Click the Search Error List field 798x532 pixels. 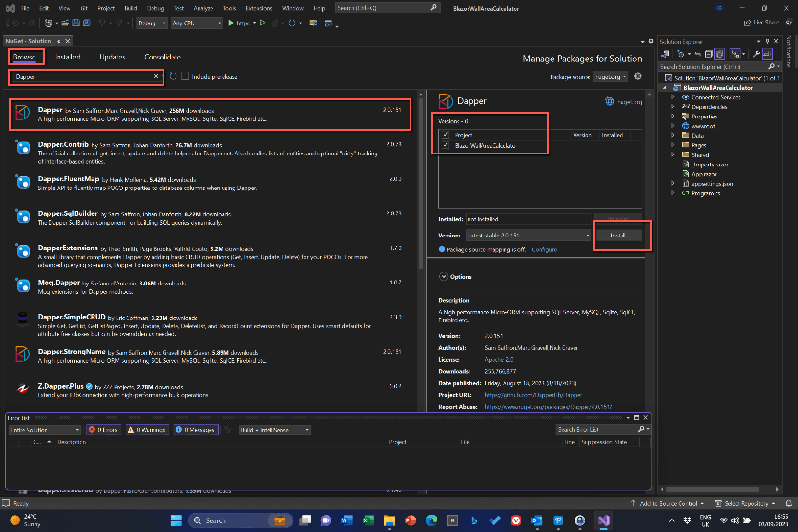(597, 430)
